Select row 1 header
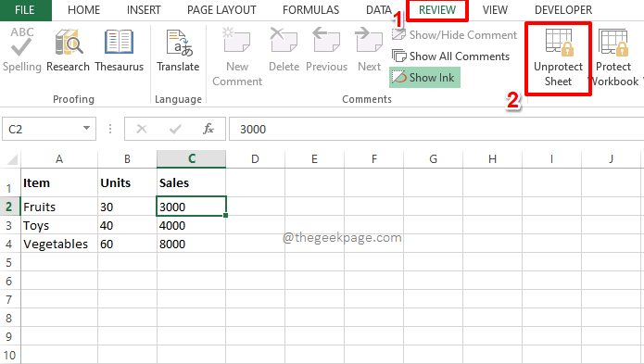Screen dimensions: 644x364 [10, 182]
